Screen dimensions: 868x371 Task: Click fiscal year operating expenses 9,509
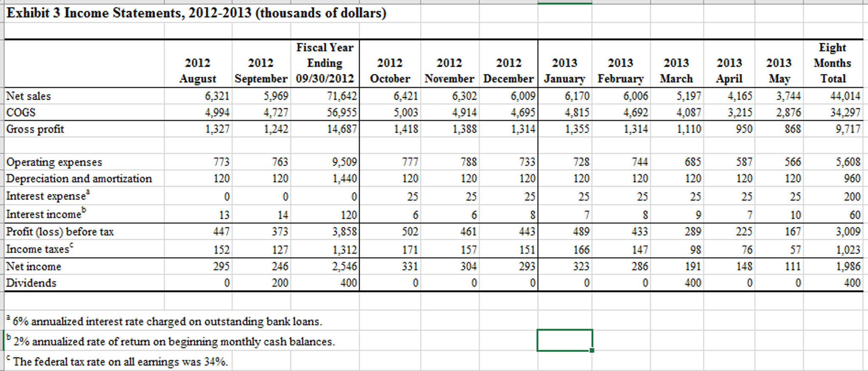point(344,162)
